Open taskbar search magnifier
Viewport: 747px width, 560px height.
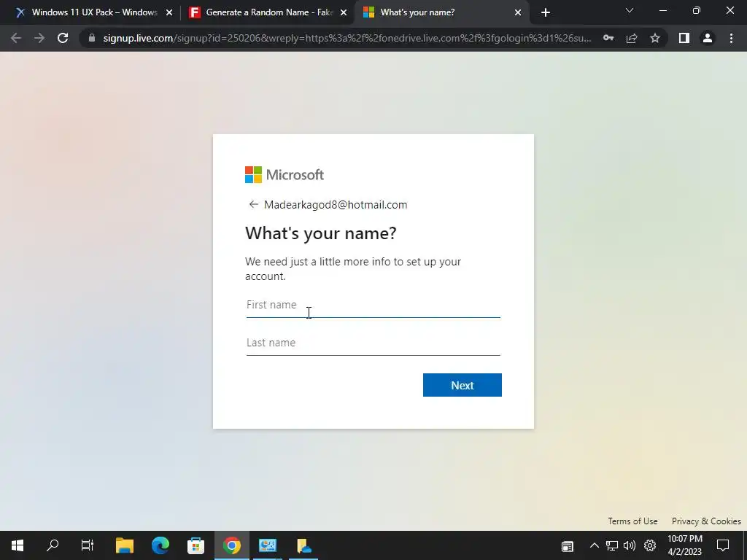53,545
